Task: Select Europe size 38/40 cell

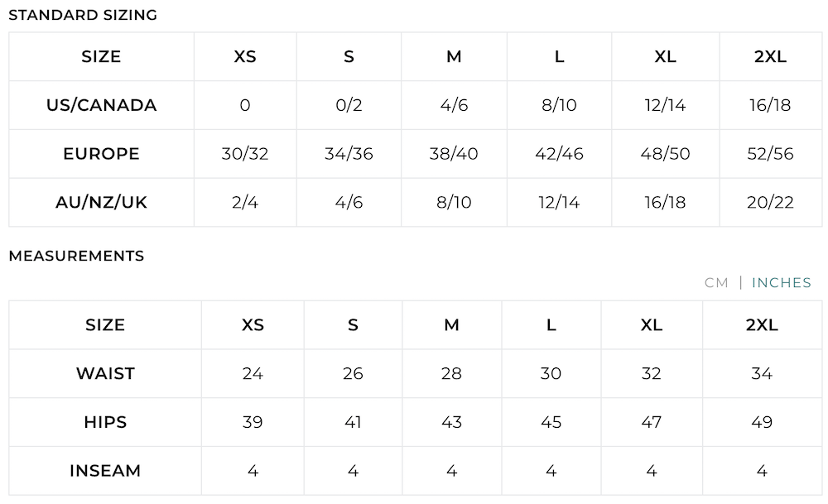Action: (x=454, y=154)
